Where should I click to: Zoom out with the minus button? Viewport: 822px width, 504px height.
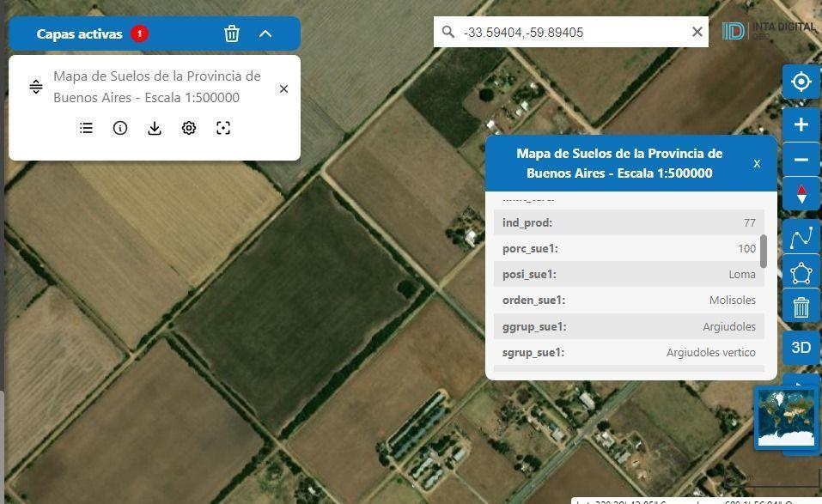(801, 159)
